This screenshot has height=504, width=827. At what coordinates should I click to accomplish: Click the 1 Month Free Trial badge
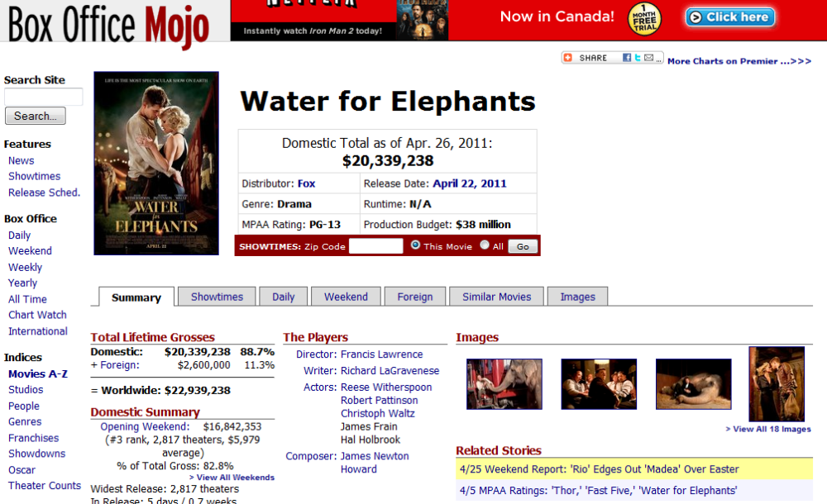pyautogui.click(x=644, y=20)
